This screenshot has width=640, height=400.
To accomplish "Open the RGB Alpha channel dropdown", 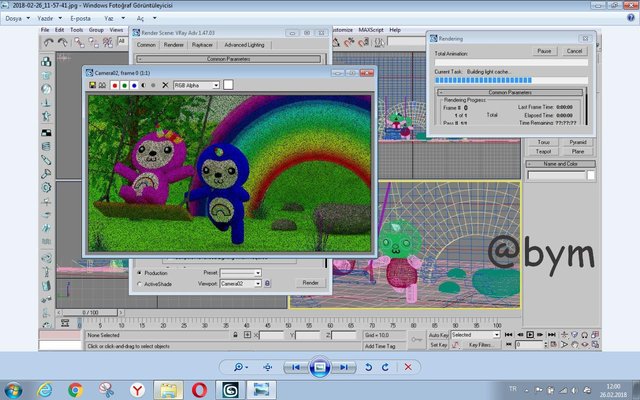I will 196,86.
